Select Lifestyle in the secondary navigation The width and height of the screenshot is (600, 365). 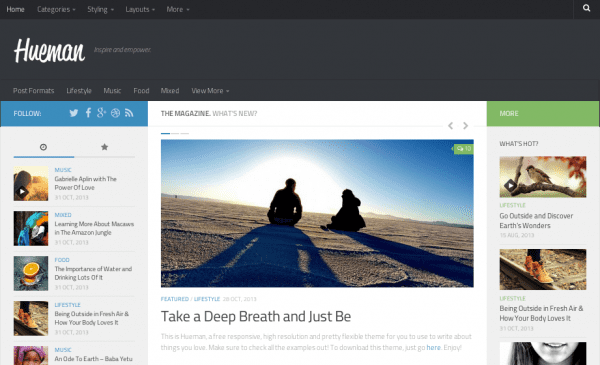point(79,91)
